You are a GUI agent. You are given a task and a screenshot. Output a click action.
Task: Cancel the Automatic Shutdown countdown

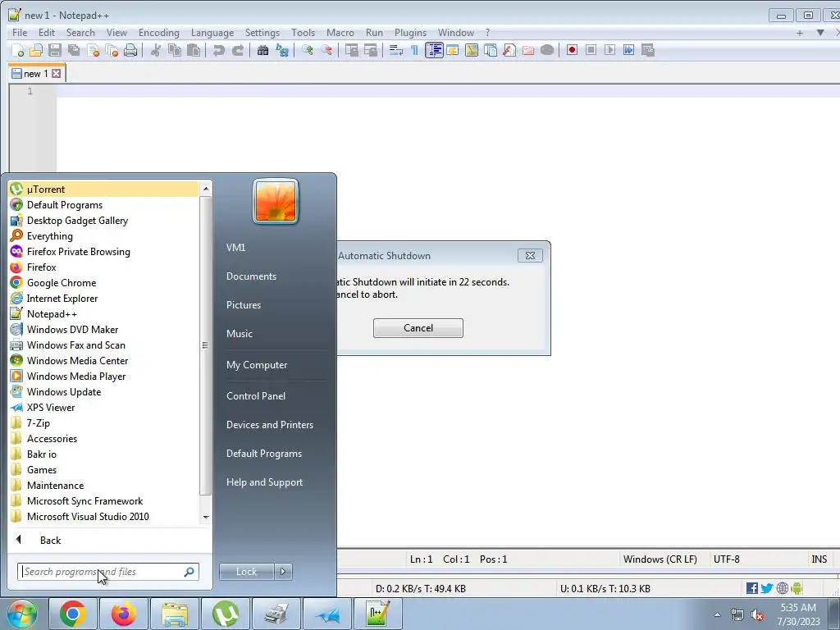pyautogui.click(x=418, y=328)
